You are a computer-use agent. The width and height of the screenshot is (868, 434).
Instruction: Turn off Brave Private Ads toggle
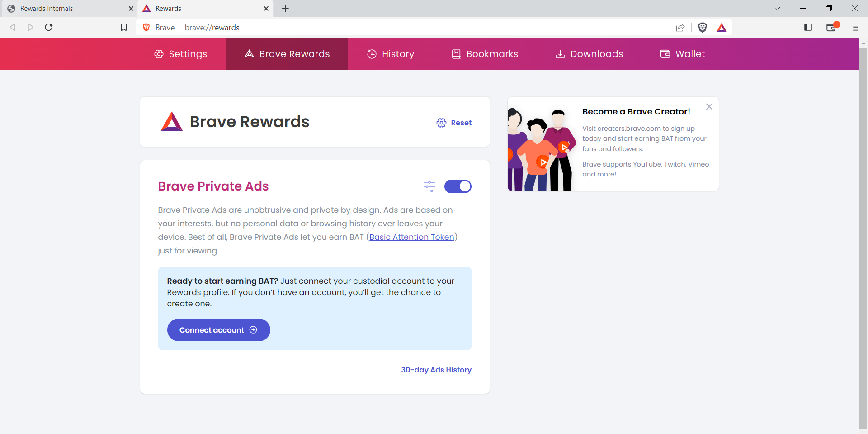tap(458, 186)
